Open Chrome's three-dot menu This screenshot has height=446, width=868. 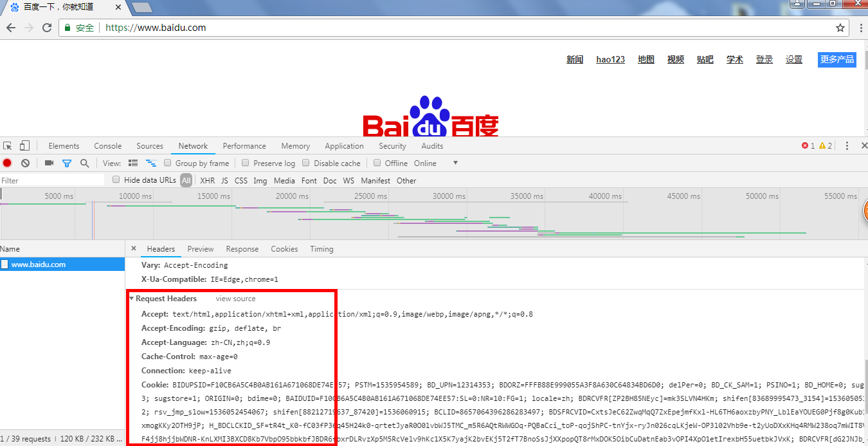click(861, 28)
